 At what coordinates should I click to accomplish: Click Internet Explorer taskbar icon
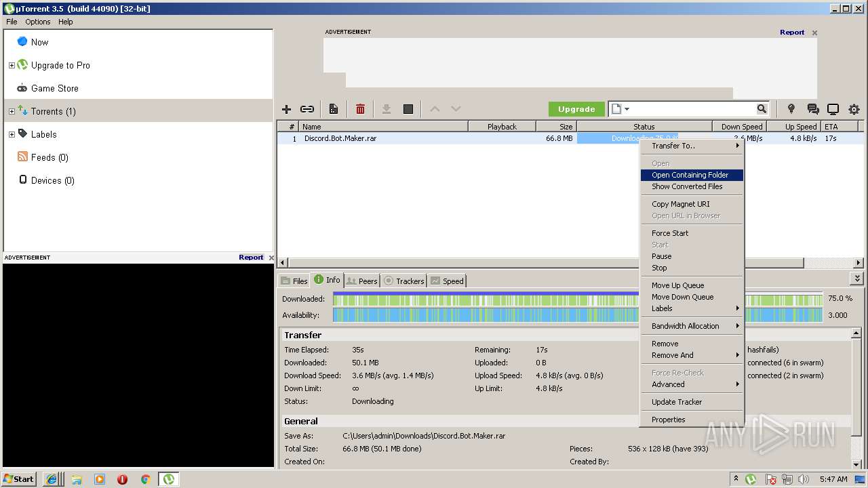tap(52, 479)
